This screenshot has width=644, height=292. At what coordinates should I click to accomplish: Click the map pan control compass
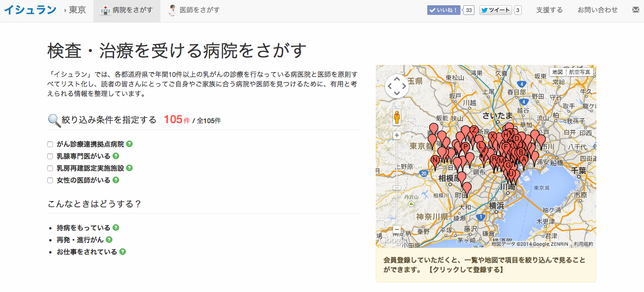click(397, 86)
